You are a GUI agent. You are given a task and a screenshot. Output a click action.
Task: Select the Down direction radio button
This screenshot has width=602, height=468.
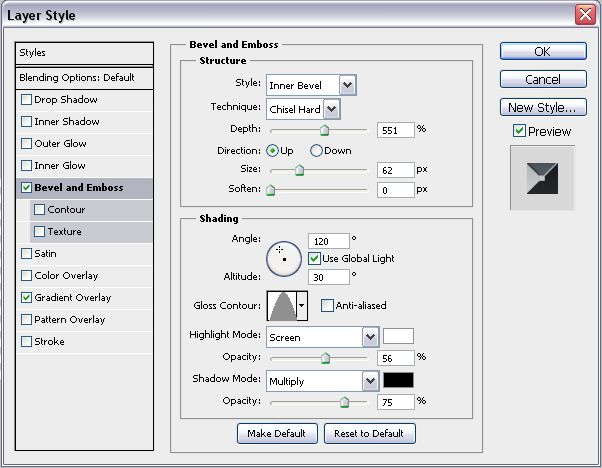(316, 151)
